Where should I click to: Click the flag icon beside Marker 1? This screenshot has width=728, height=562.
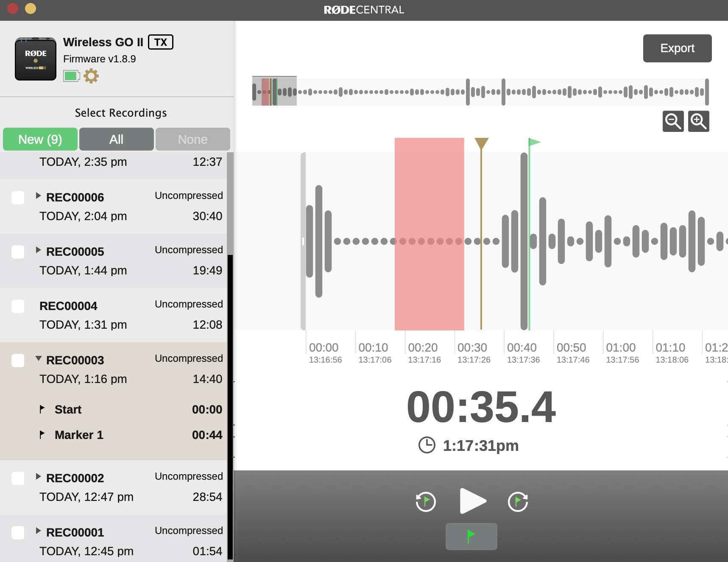[42, 435]
